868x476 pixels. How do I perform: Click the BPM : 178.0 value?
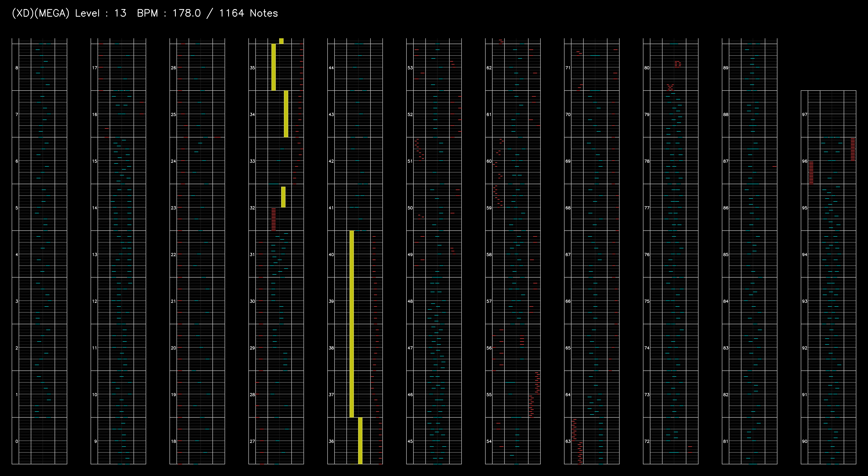[x=169, y=13]
